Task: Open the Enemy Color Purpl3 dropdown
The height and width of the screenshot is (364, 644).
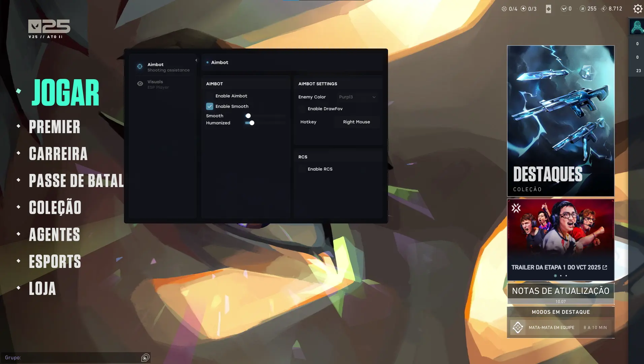Action: click(357, 97)
